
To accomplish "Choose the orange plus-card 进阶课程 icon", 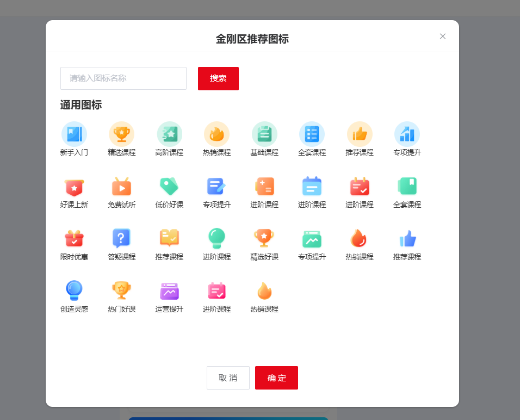I will tap(265, 187).
